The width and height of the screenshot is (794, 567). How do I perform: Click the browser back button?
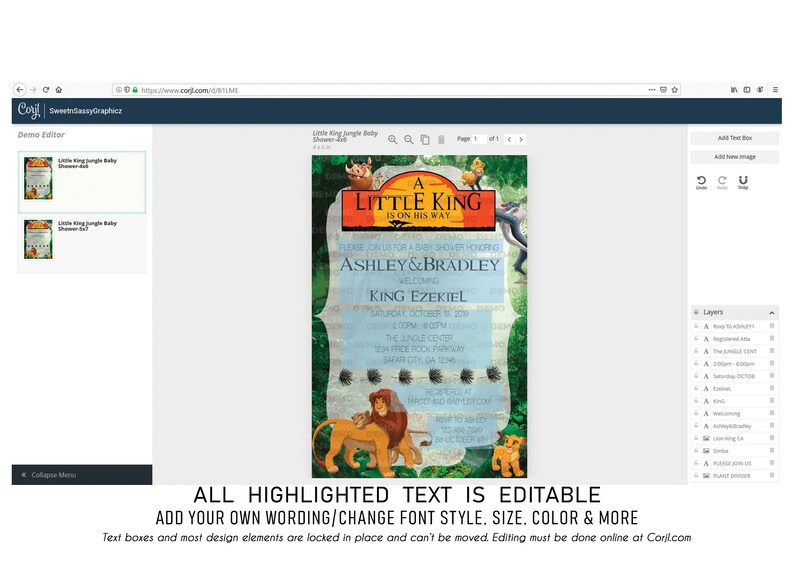[x=19, y=90]
